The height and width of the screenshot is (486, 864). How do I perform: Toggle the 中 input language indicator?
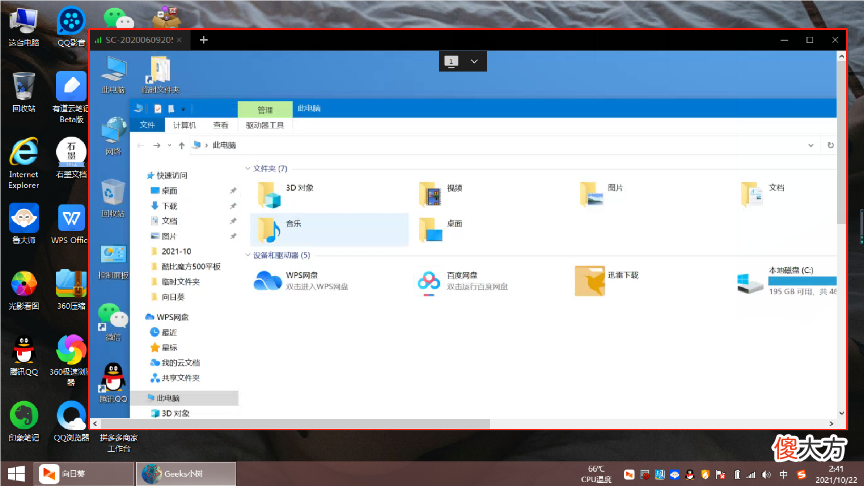click(784, 474)
